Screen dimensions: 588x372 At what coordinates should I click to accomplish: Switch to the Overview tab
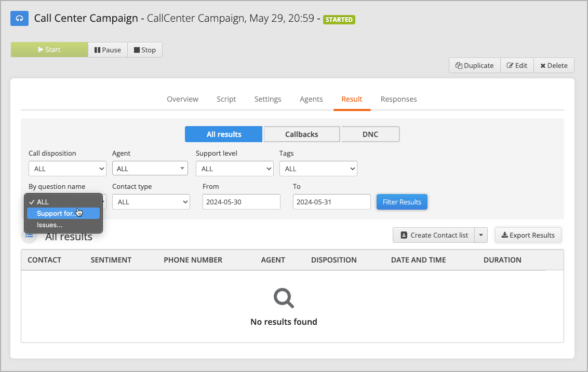(x=182, y=99)
